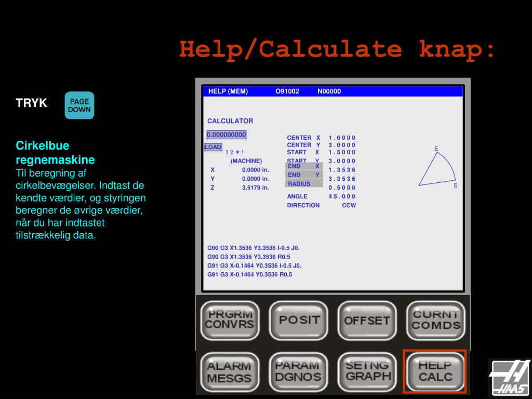The image size is (532, 399).
Task: Click the PAGE DOWN key
Action: pyautogui.click(x=79, y=105)
